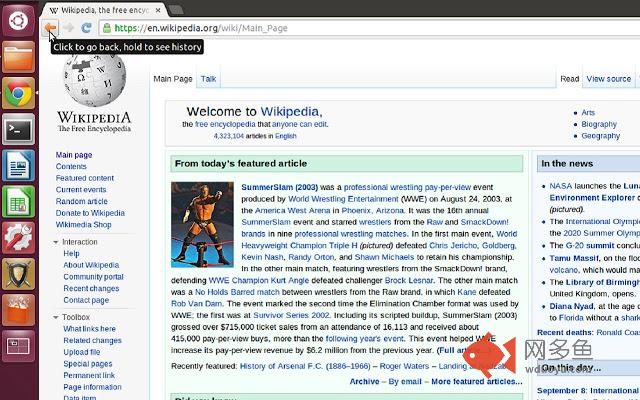The width and height of the screenshot is (640, 400).
Task: Open the Ubuntu Dash launcher icon
Action: point(18,20)
